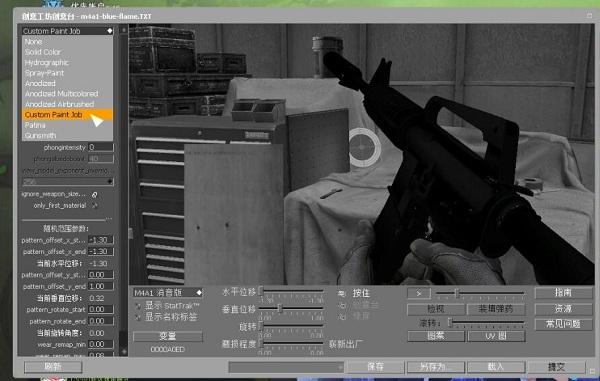Choose Solid Color in the style list
Screen dimensions: 600x381
coord(67,52)
